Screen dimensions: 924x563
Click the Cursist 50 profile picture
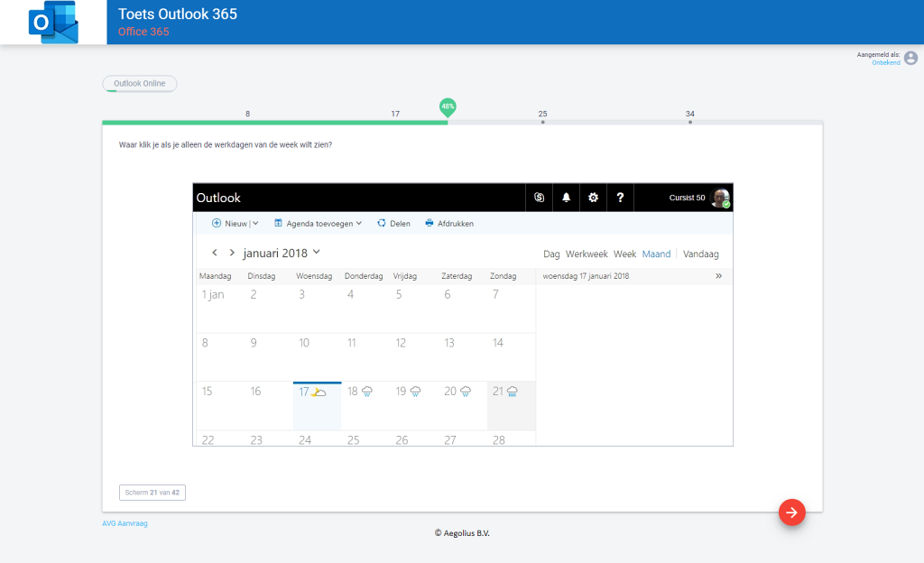pyautogui.click(x=720, y=198)
